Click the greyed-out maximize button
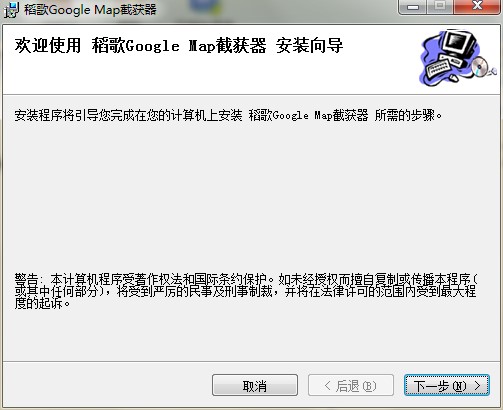This screenshot has width=503, height=410. pyautogui.click(x=440, y=7)
